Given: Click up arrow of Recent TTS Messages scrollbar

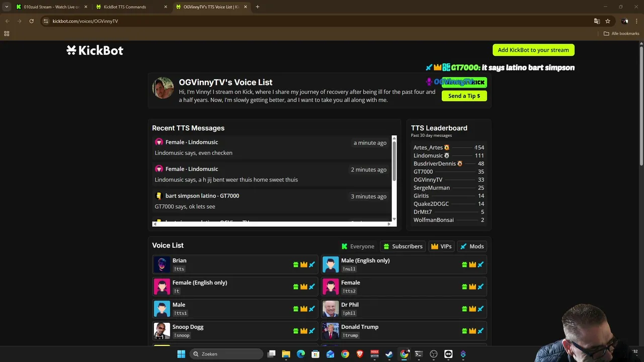Looking at the screenshot, I should tap(394, 138).
